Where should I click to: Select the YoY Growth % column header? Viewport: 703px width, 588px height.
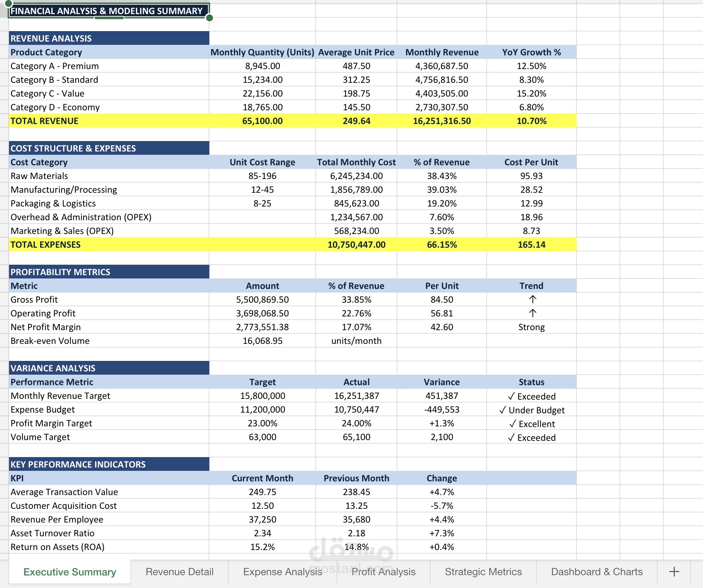[531, 52]
